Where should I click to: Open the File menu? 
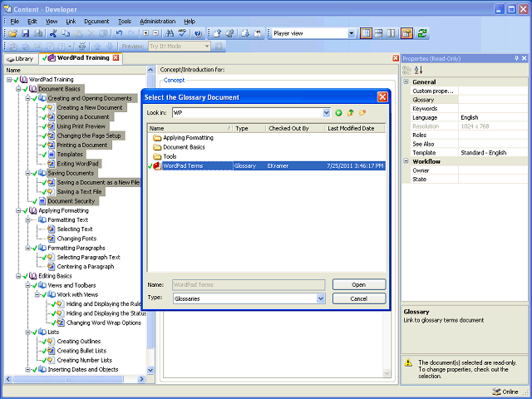pyautogui.click(x=15, y=22)
